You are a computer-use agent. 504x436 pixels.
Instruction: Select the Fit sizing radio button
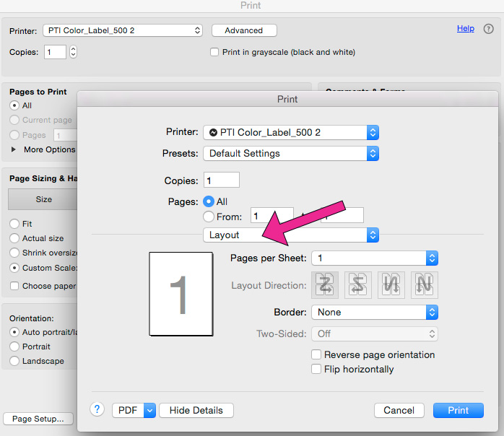tap(14, 224)
